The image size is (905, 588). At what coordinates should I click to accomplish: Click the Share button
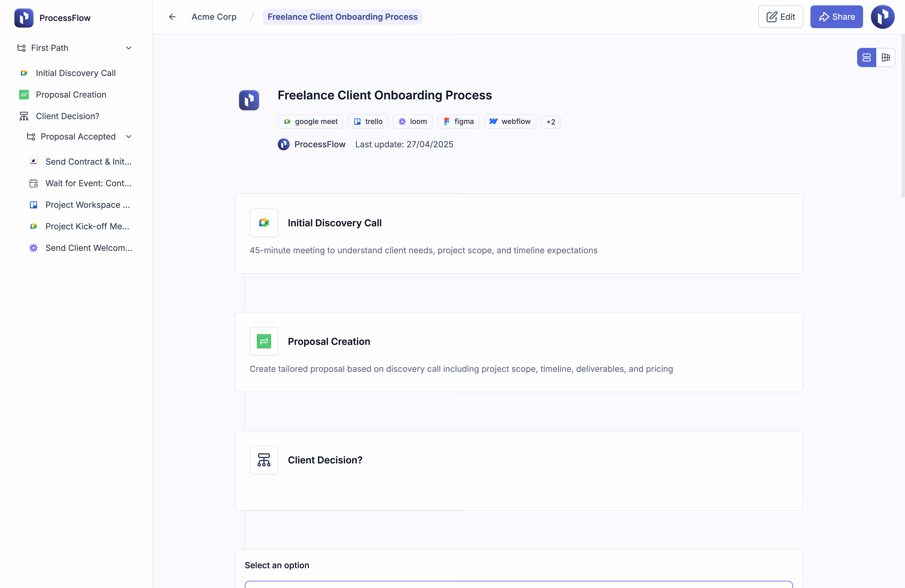pyautogui.click(x=837, y=17)
